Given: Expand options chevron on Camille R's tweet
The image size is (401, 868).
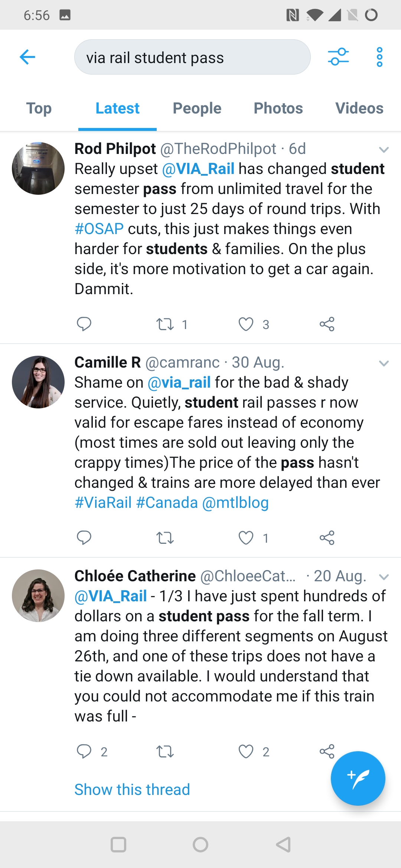Looking at the screenshot, I should click(384, 364).
